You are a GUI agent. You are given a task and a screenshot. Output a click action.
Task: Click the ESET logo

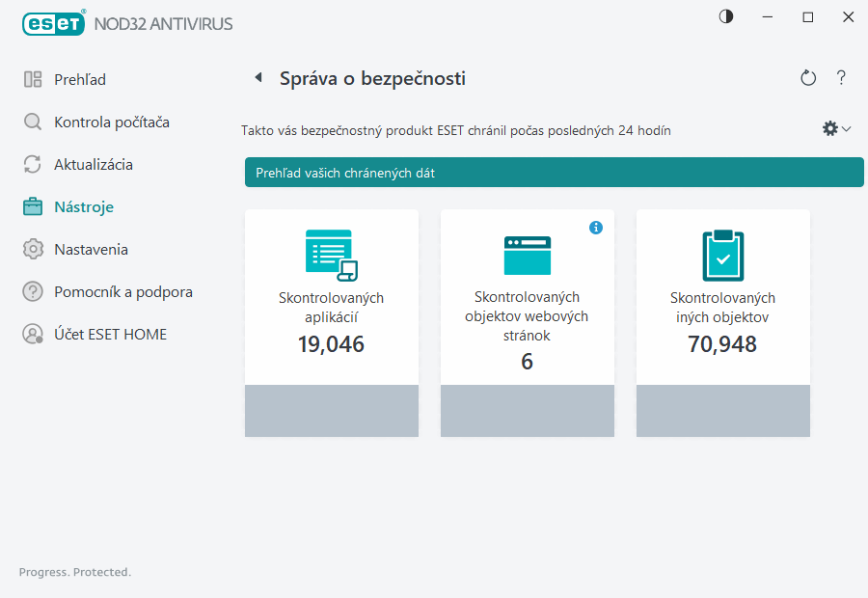[x=54, y=23]
